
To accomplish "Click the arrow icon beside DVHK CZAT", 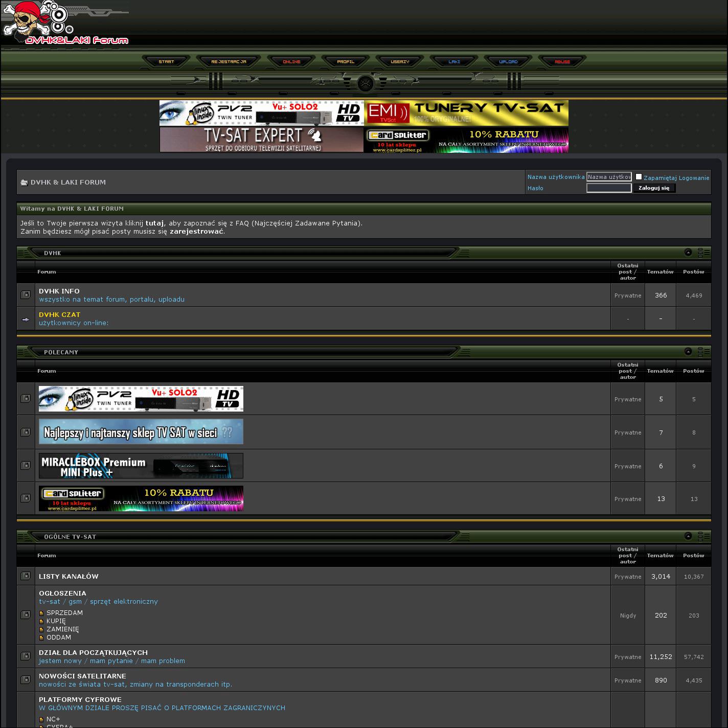I will tap(26, 319).
